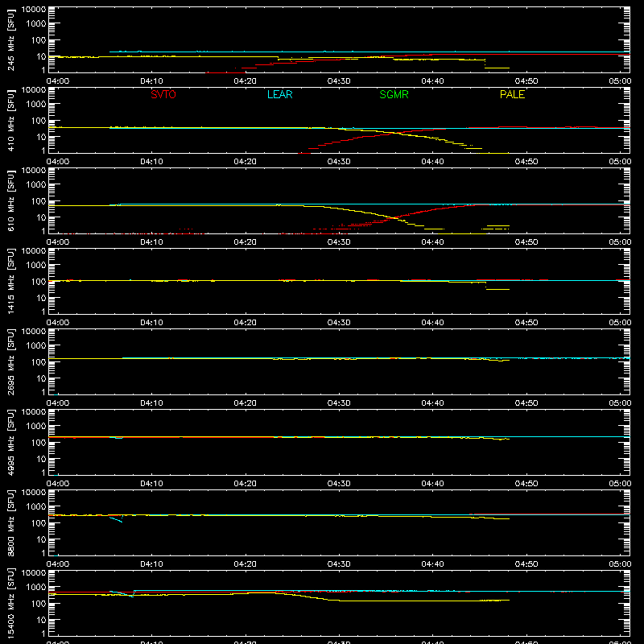The image size is (644, 644).
Task: Click the green SGMR legend label
Action: pyautogui.click(x=394, y=94)
